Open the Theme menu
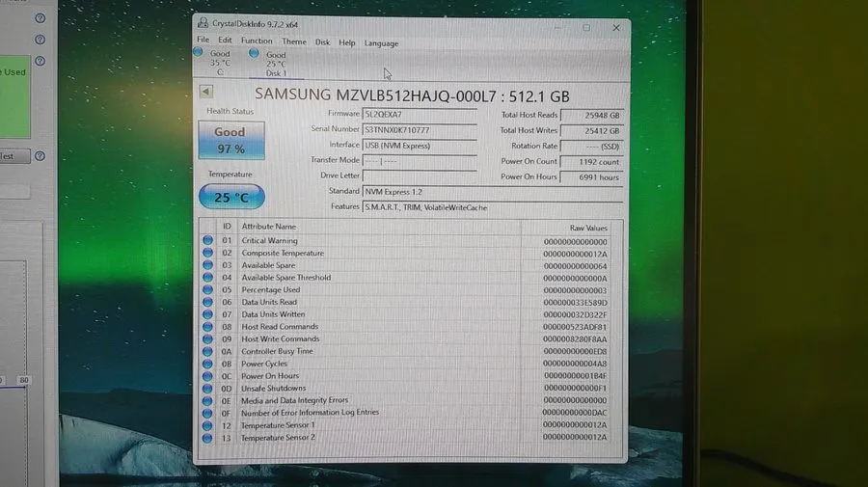The image size is (868, 487). (x=294, y=41)
